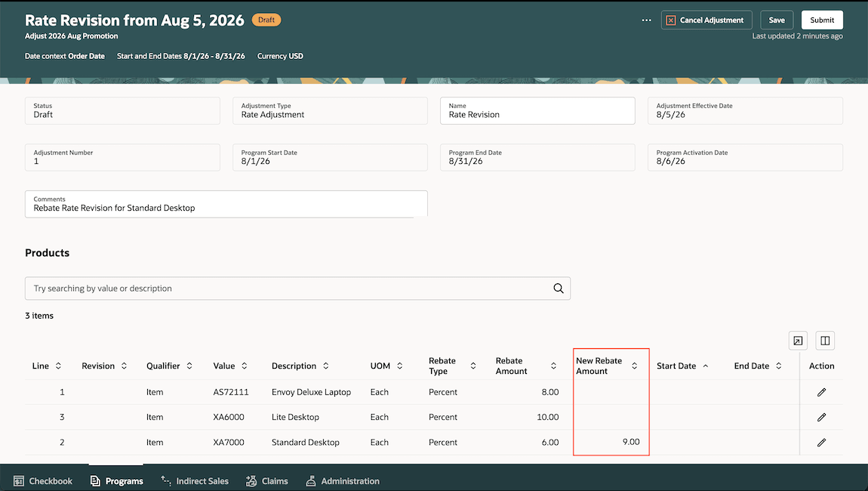This screenshot has width=868, height=491.
Task: Submit the adjustment
Action: point(821,20)
